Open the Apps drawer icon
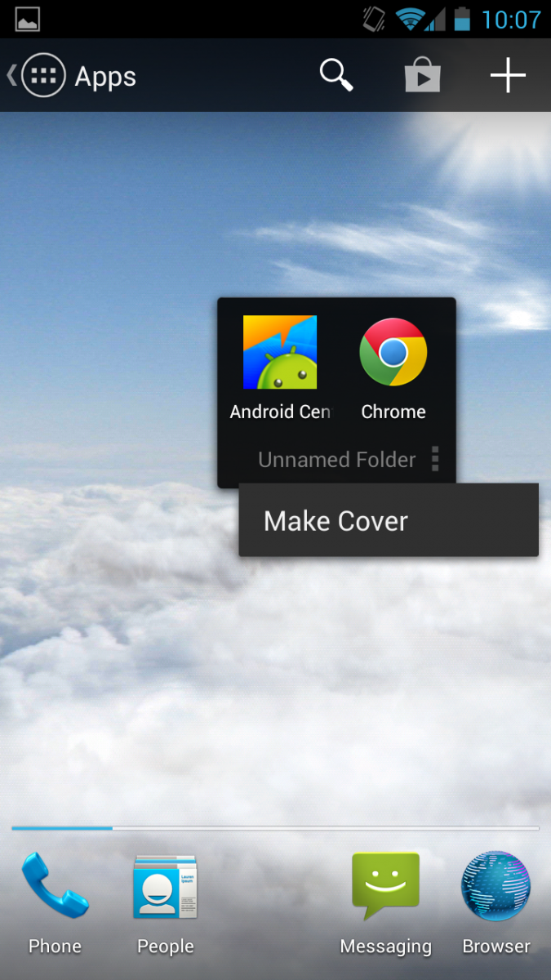Screen dimensions: 551x980 point(43,76)
